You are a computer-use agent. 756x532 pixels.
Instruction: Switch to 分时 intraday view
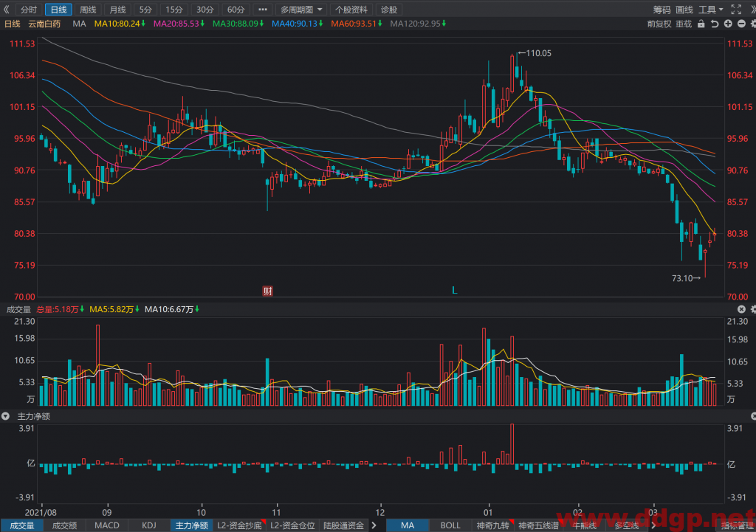[29, 9]
